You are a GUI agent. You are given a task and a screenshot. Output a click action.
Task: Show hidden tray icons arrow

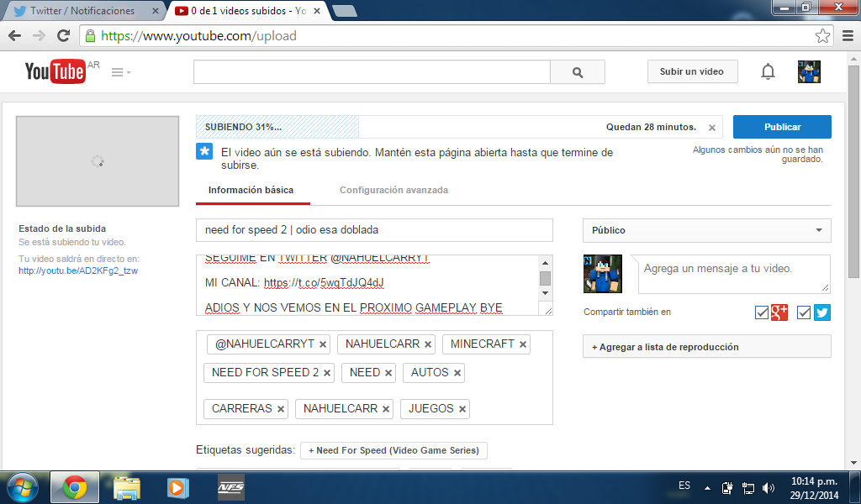coord(707,487)
